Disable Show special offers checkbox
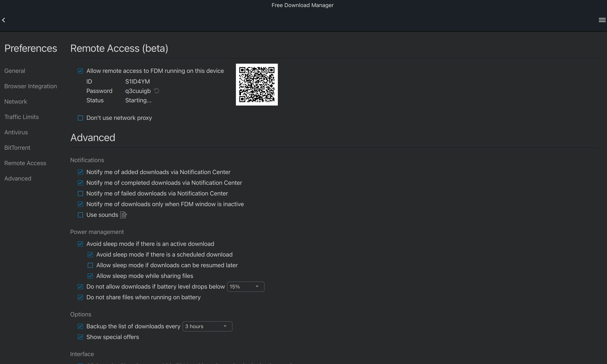The height and width of the screenshot is (364, 607). (x=80, y=337)
